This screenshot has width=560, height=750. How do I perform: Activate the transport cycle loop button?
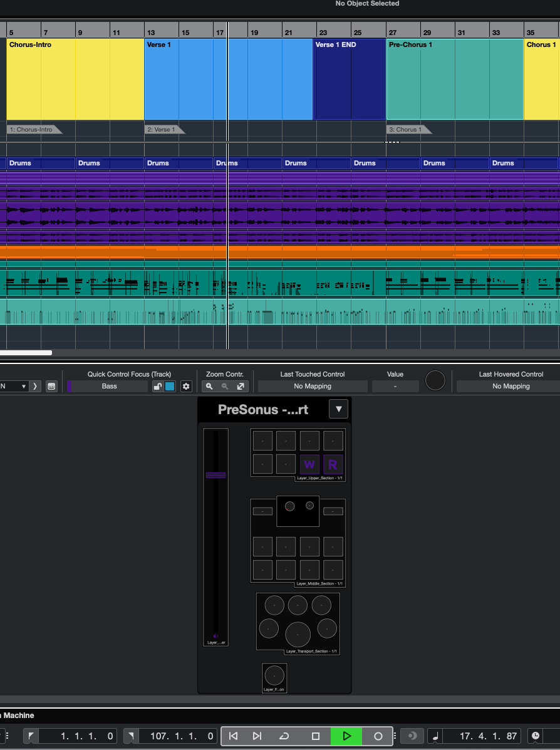(284, 736)
